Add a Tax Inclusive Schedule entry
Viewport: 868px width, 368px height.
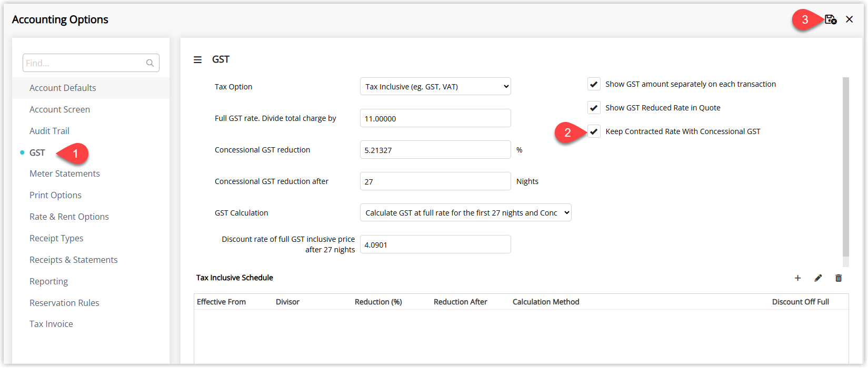pos(797,278)
